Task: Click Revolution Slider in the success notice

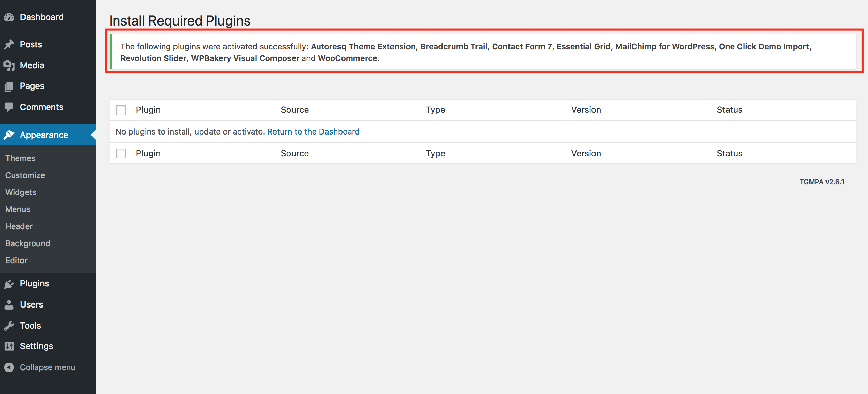Action: point(153,58)
